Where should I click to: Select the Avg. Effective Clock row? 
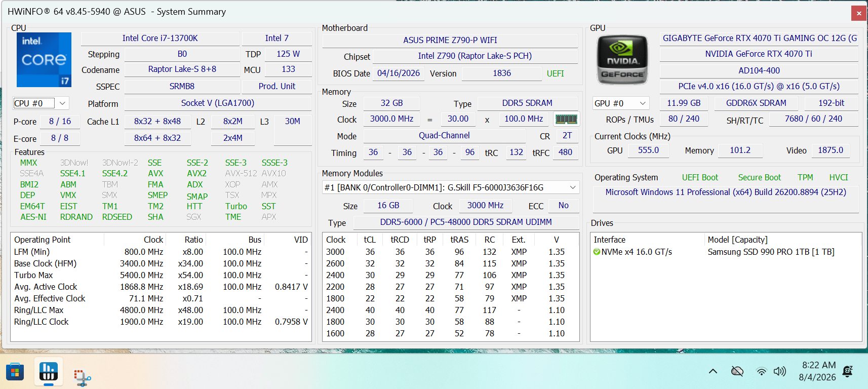161,298
